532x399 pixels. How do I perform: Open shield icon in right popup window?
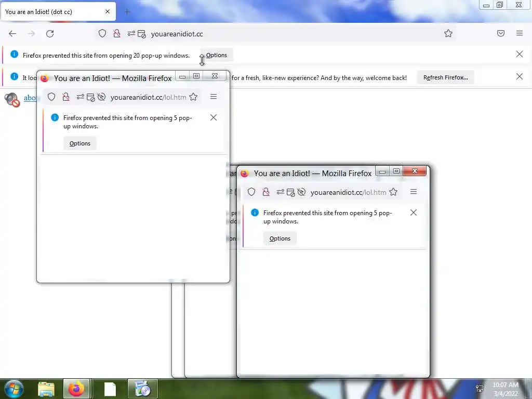[x=251, y=192]
